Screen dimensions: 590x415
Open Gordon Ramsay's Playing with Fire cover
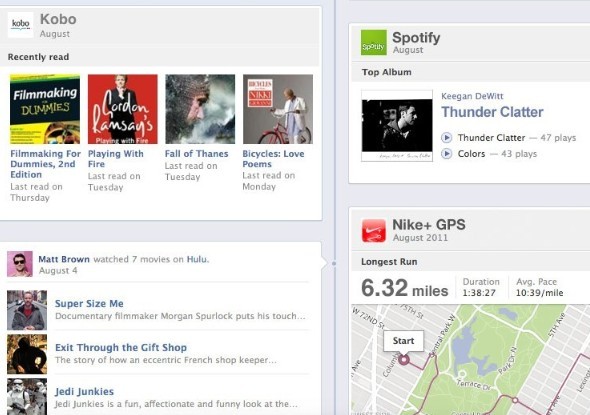(123, 109)
